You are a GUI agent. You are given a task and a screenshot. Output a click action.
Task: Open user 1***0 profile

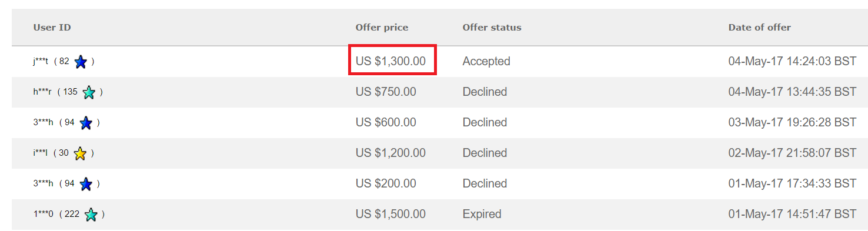coord(43,214)
